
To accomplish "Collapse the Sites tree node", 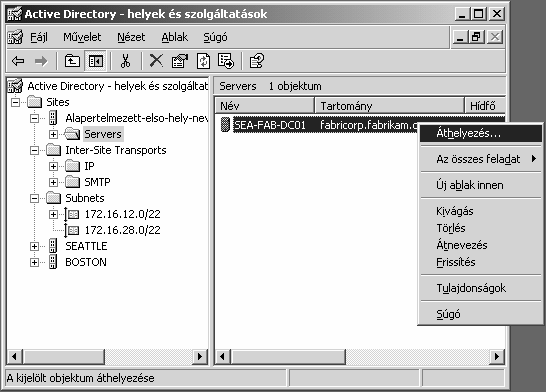I will tap(15, 102).
